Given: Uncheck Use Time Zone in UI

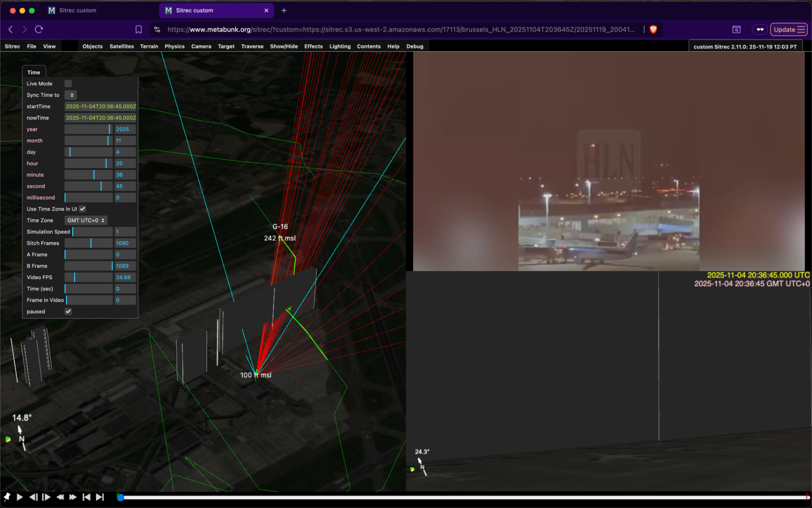Looking at the screenshot, I should [82, 209].
